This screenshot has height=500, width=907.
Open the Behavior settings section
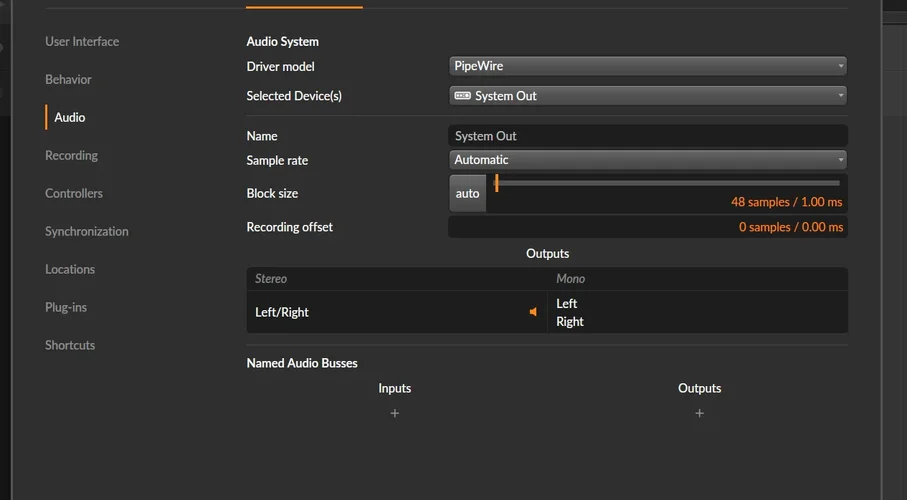(68, 79)
